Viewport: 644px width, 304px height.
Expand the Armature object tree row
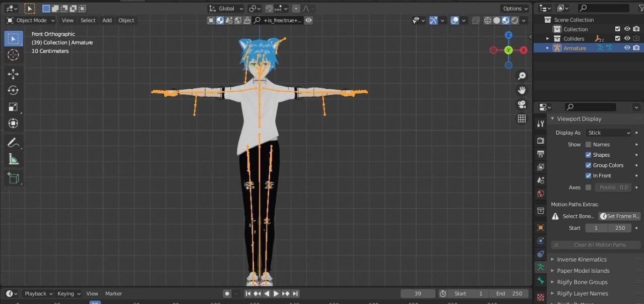point(548,48)
